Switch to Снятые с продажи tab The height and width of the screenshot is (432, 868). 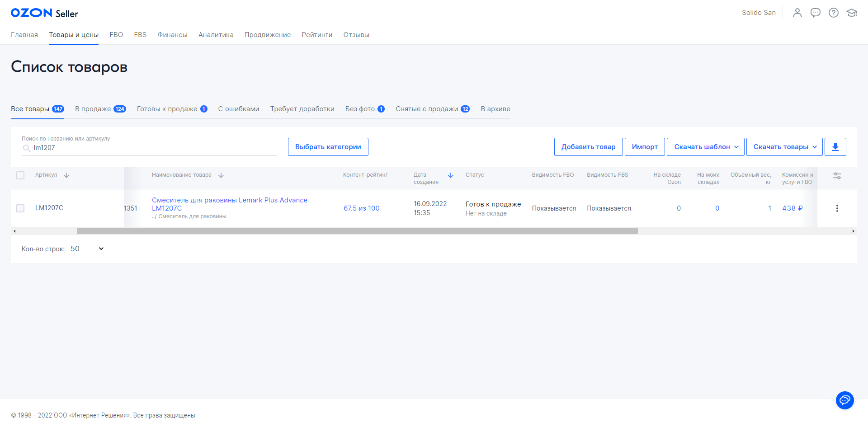(433, 109)
